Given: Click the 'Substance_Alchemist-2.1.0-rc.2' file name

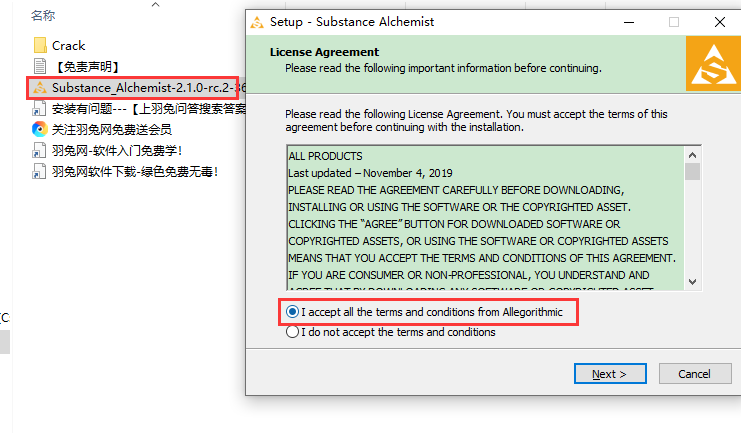Looking at the screenshot, I should click(x=148, y=87).
